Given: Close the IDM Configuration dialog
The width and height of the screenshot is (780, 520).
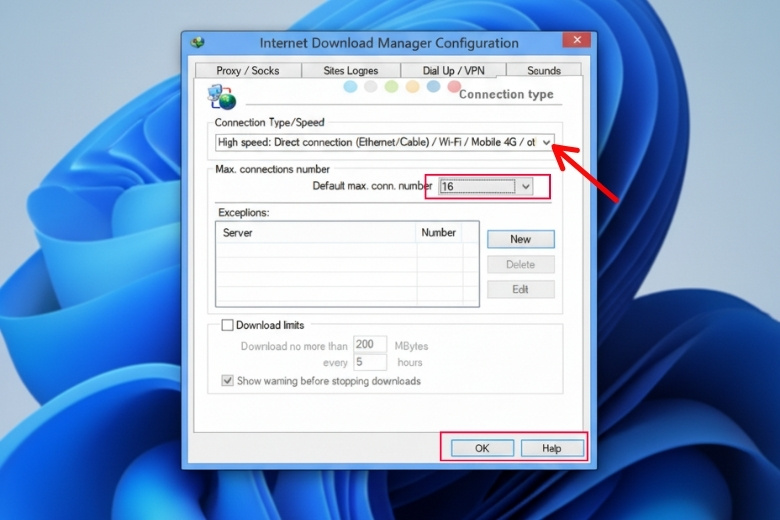Looking at the screenshot, I should coord(577,40).
